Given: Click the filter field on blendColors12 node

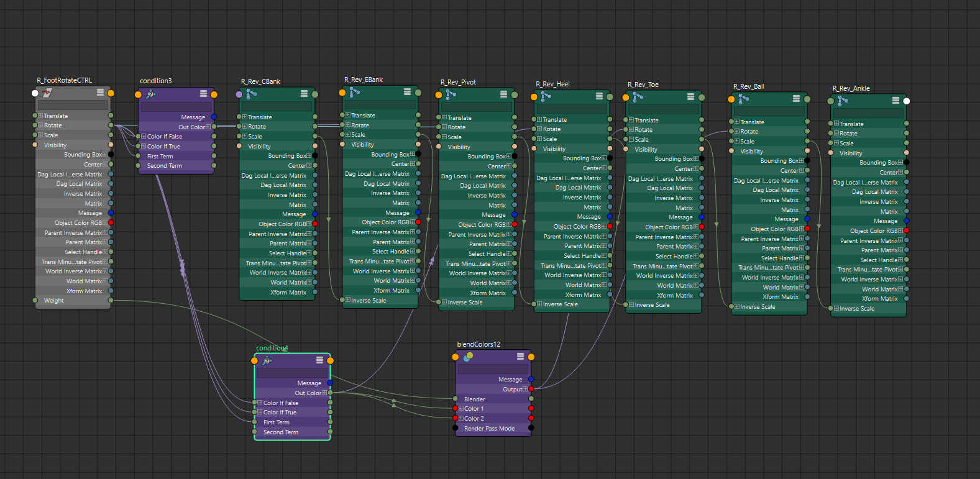Looking at the screenshot, I should (x=493, y=369).
